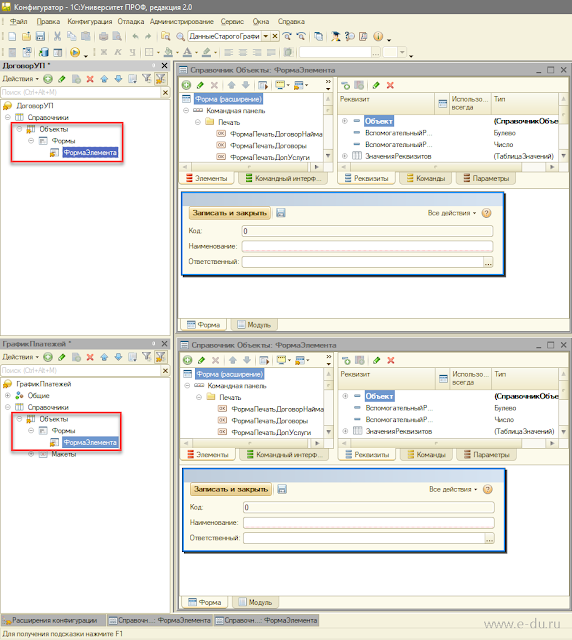Open the Действия dropdown in ДоговорУП panel

(x=20, y=79)
